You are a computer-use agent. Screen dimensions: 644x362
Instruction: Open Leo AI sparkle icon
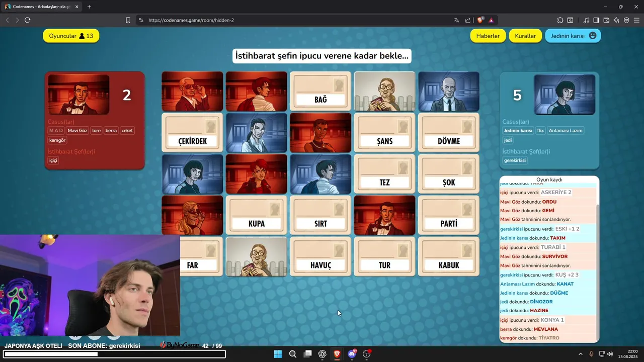[616, 20]
